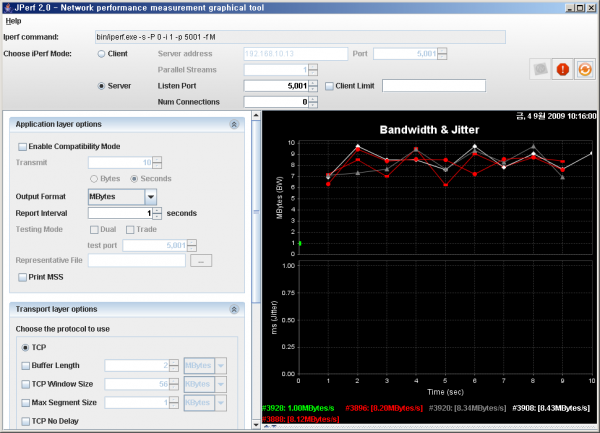Click the Representative File text field
The image size is (600, 433).
(x=137, y=261)
